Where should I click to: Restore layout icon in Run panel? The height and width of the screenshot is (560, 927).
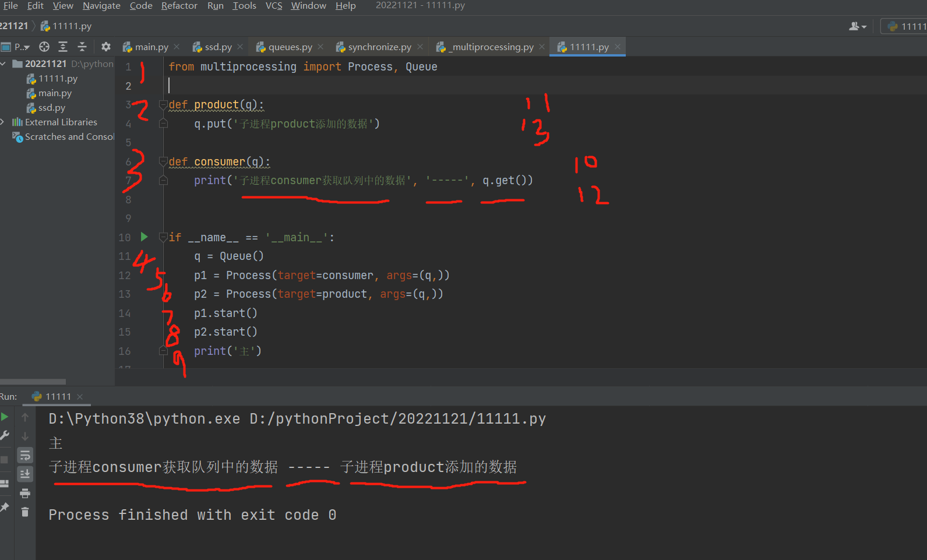(5, 483)
